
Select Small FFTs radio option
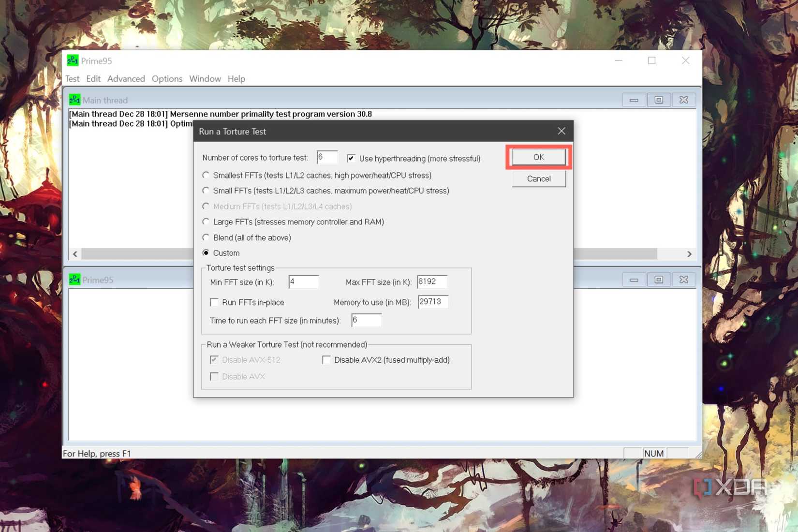pos(206,191)
